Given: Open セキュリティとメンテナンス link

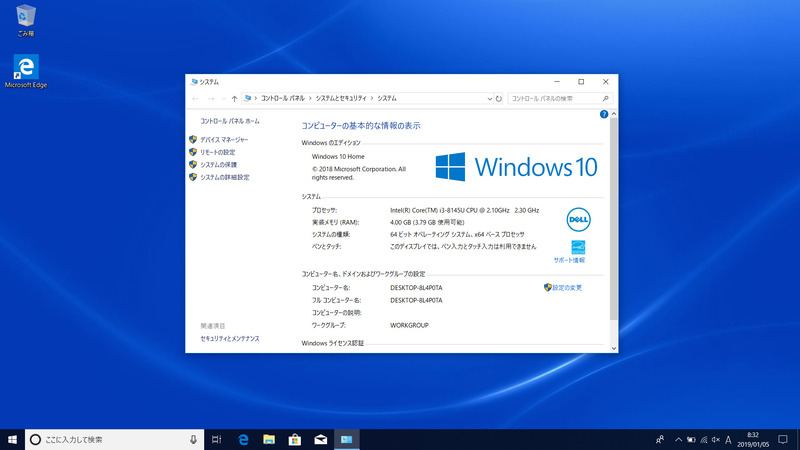Looking at the screenshot, I should 230,339.
